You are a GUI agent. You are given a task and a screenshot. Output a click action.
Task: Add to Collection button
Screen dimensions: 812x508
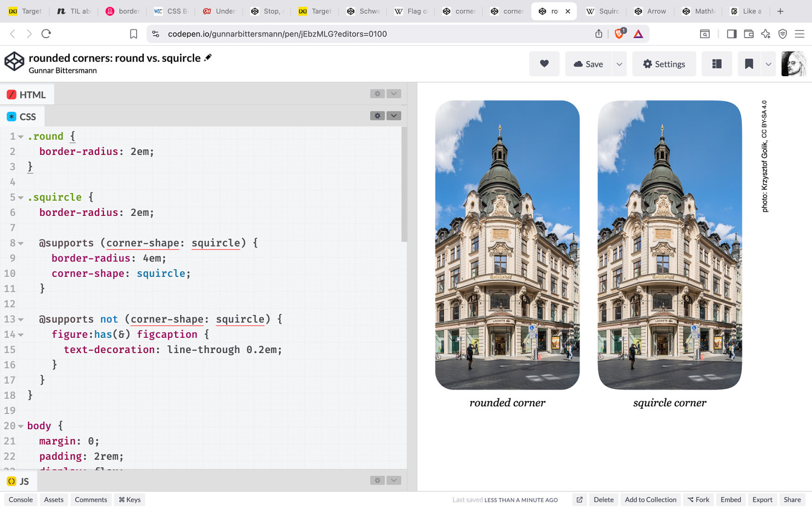651,500
